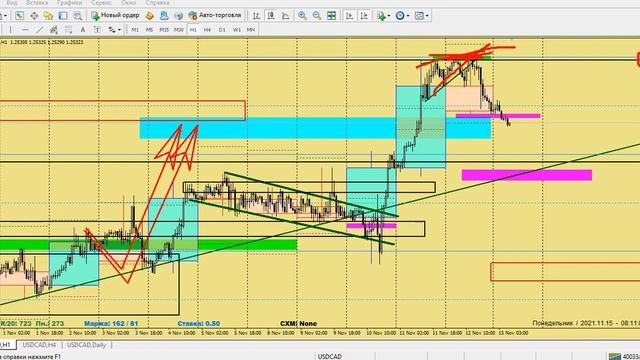640x360 pixels.
Task: Switch chart to bar chart type
Action: [256, 16]
